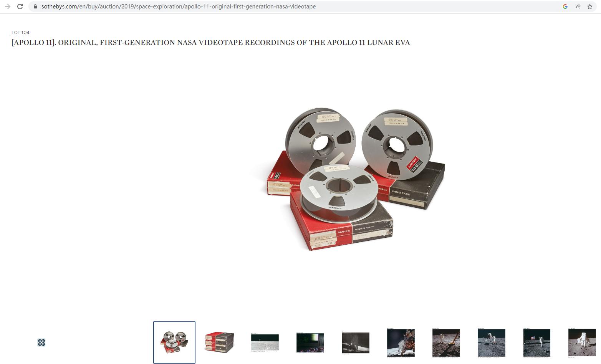Viewport: 601px width, 364px height.
Task: Click the padlock site info icon
Action: (35, 7)
